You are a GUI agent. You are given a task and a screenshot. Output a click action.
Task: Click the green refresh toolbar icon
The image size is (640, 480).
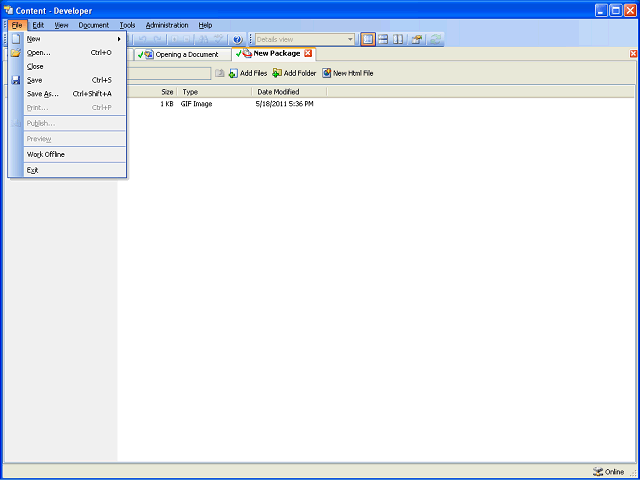point(435,40)
